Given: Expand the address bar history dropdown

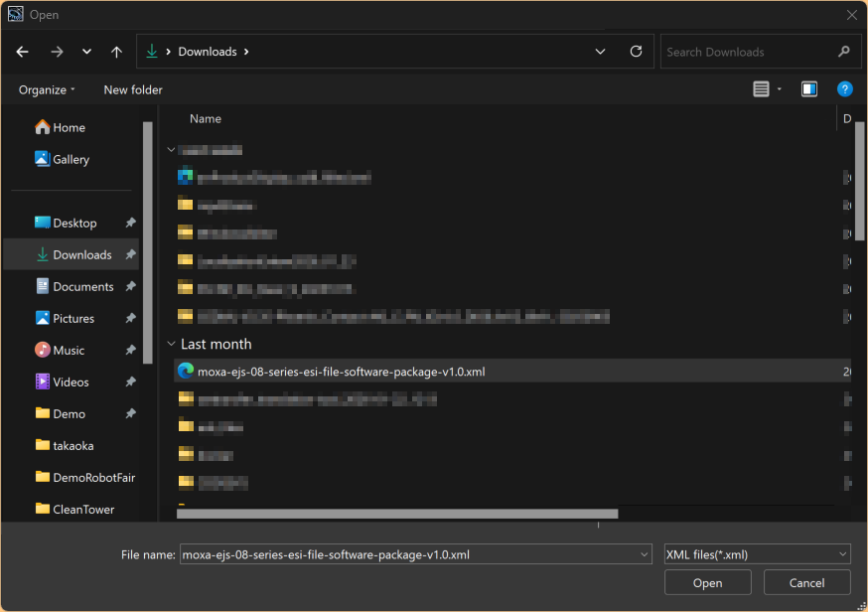Looking at the screenshot, I should click(x=600, y=52).
